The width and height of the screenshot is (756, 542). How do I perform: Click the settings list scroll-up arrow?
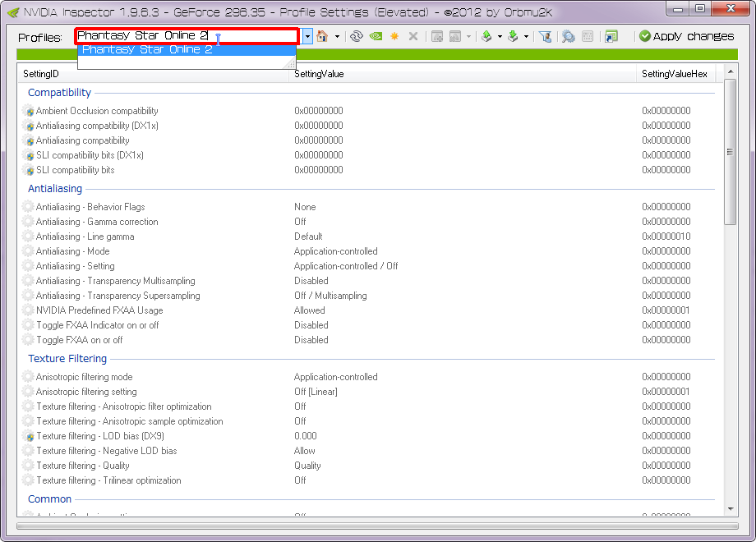coord(731,71)
